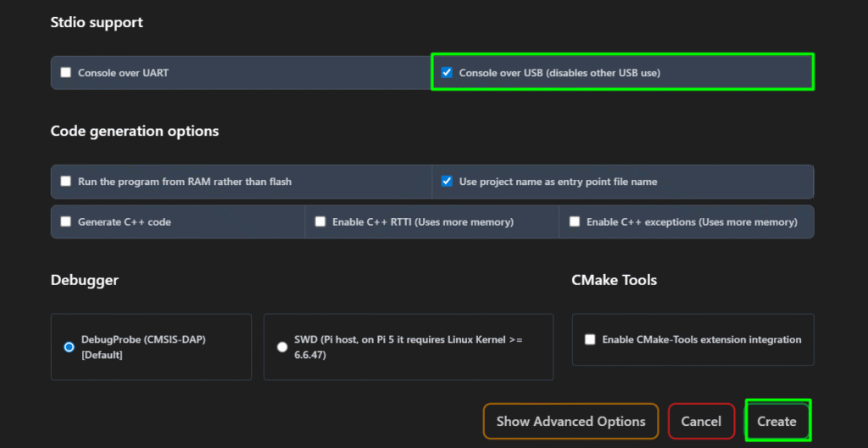
Task: Choose the SWD Pi host radio button
Action: tap(282, 347)
